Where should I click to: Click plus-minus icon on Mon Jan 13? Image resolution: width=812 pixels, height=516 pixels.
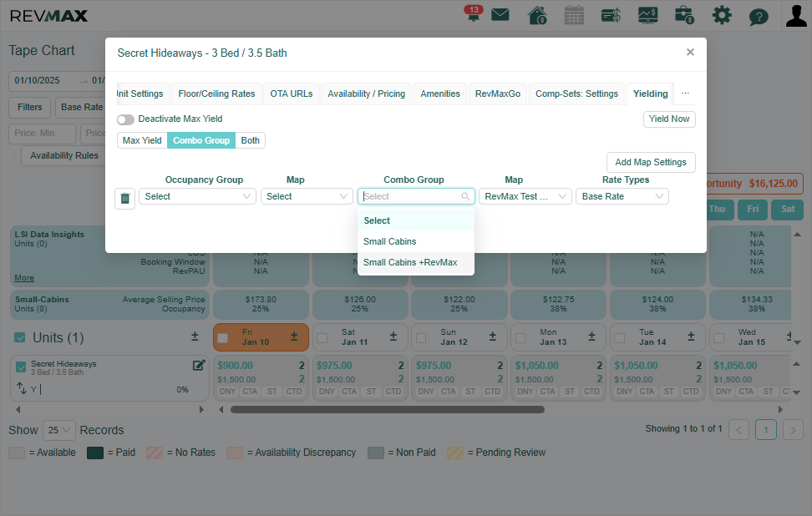pyautogui.click(x=591, y=336)
